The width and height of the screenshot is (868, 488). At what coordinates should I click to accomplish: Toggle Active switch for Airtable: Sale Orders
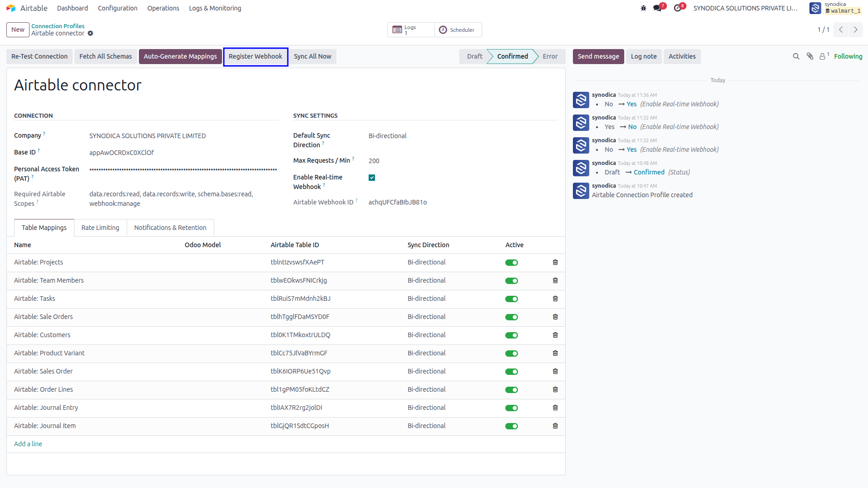(x=512, y=317)
